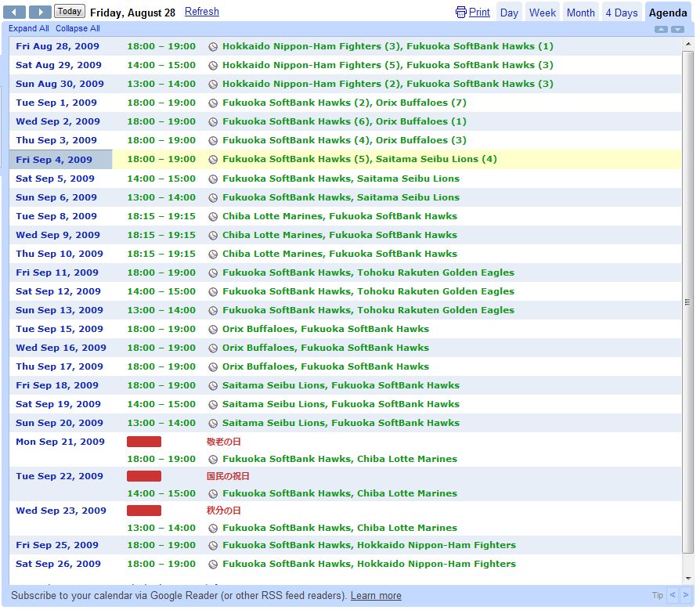
Task: Show previous tip with the less-than arrow
Action: point(673,595)
